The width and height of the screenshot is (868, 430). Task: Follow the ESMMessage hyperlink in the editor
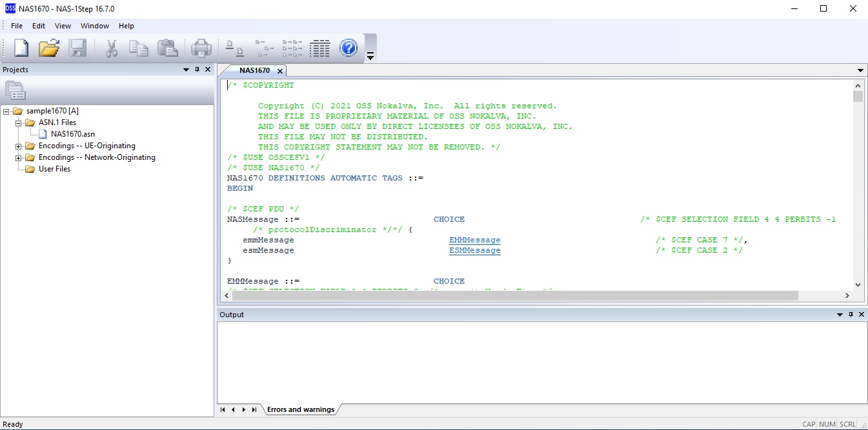coord(474,250)
